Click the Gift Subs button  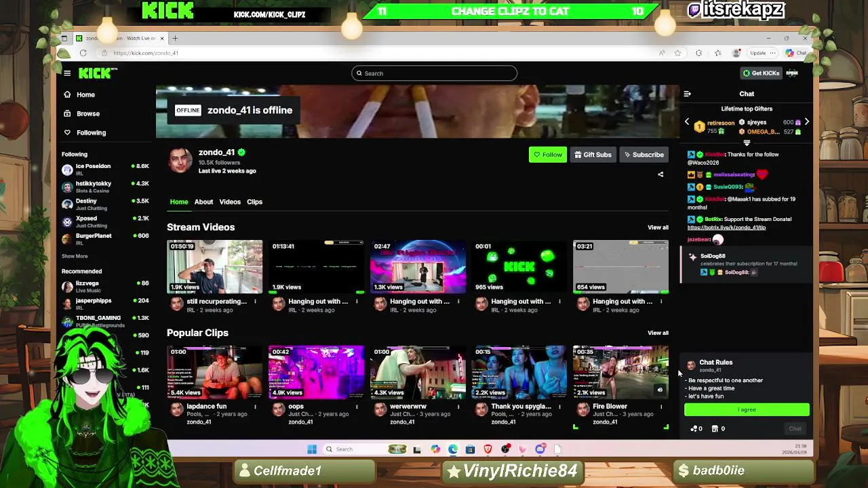pyautogui.click(x=593, y=155)
